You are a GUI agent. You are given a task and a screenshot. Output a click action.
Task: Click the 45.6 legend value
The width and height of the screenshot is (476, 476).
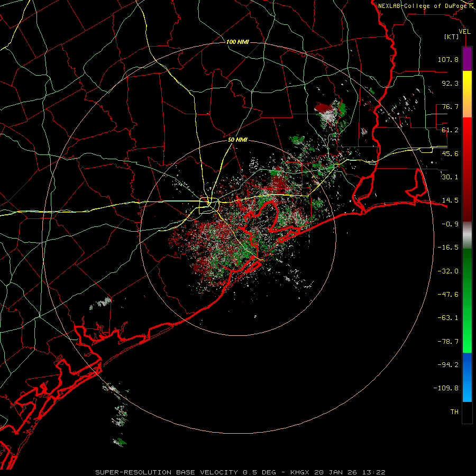coord(450,153)
